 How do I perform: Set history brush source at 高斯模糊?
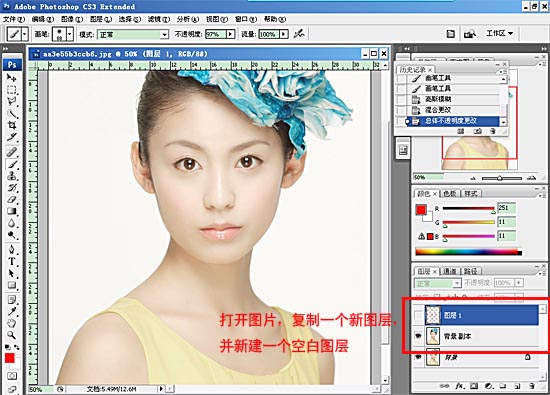coord(401,99)
